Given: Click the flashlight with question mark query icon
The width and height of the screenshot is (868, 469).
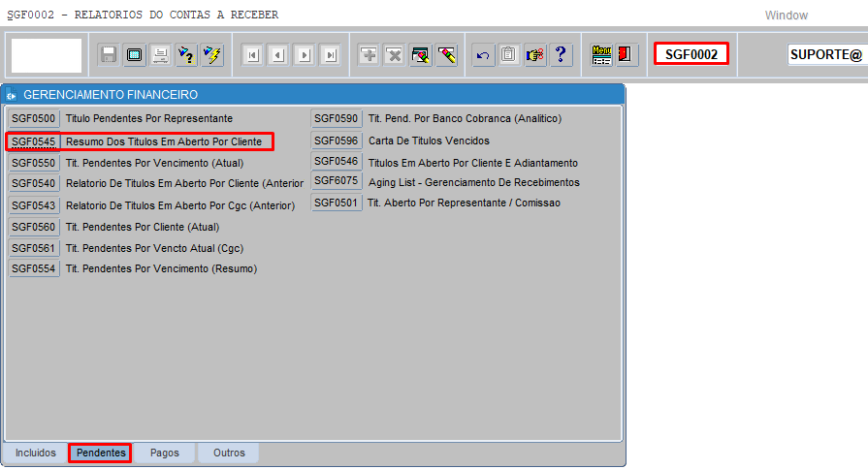Looking at the screenshot, I should [186, 55].
